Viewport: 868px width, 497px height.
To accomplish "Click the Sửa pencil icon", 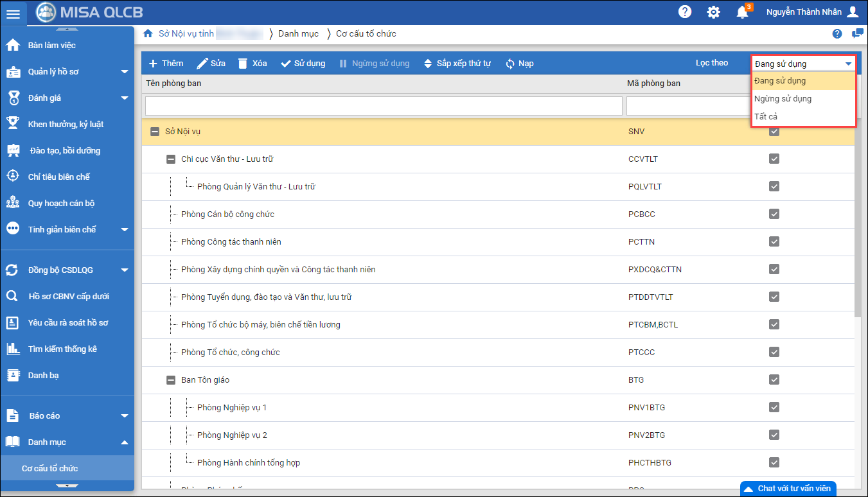I will (202, 64).
